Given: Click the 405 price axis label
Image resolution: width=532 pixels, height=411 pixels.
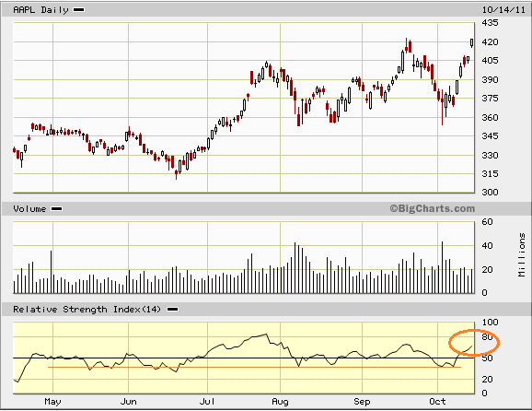Looking at the screenshot, I should tap(490, 61).
